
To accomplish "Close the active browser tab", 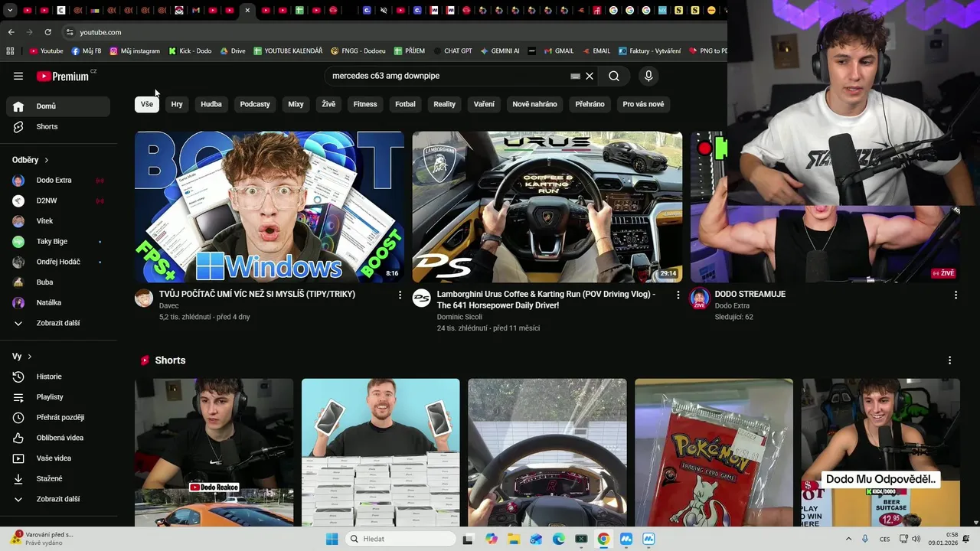I will coord(247,10).
